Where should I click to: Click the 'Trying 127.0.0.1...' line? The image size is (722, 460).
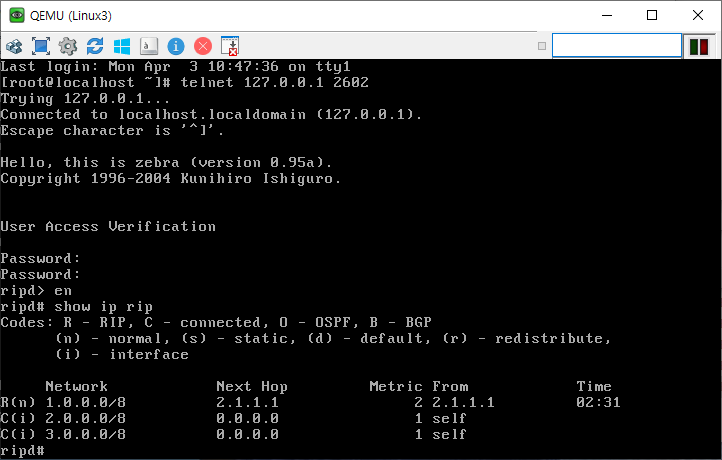(85, 99)
